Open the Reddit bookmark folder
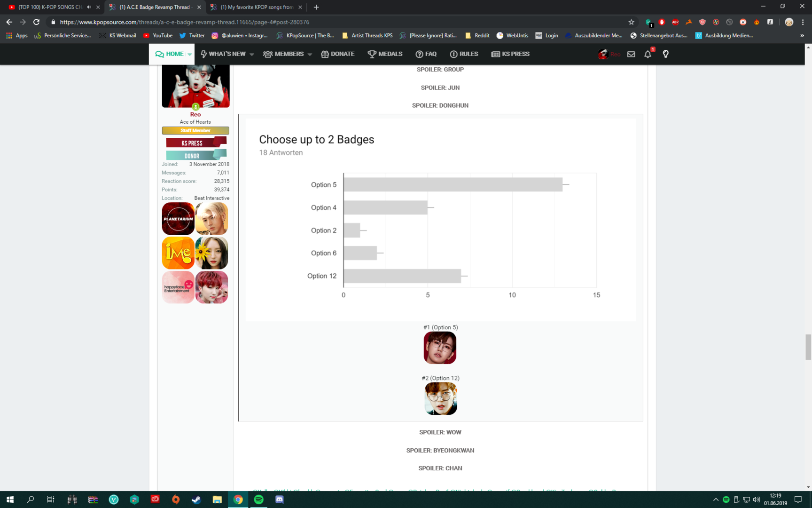The image size is (812, 508). tap(477, 35)
